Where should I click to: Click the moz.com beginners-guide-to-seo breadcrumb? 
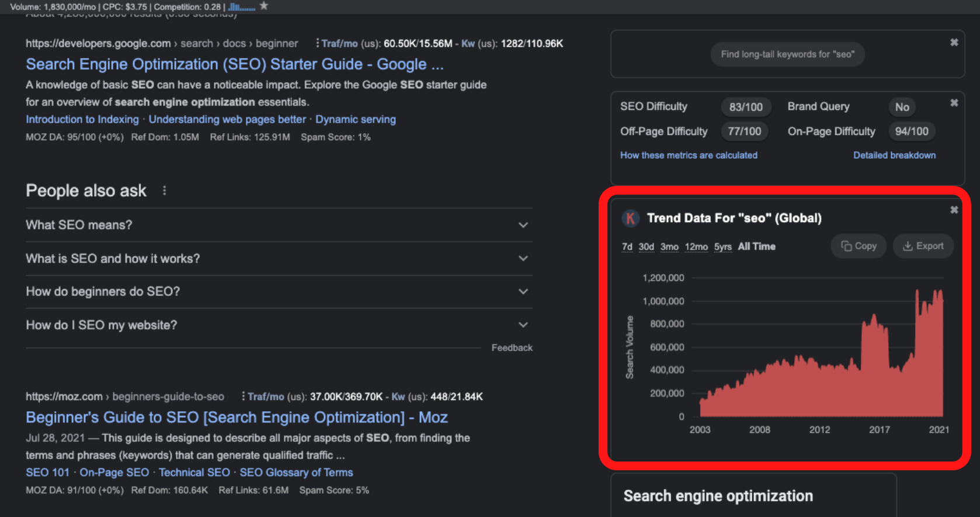point(125,396)
